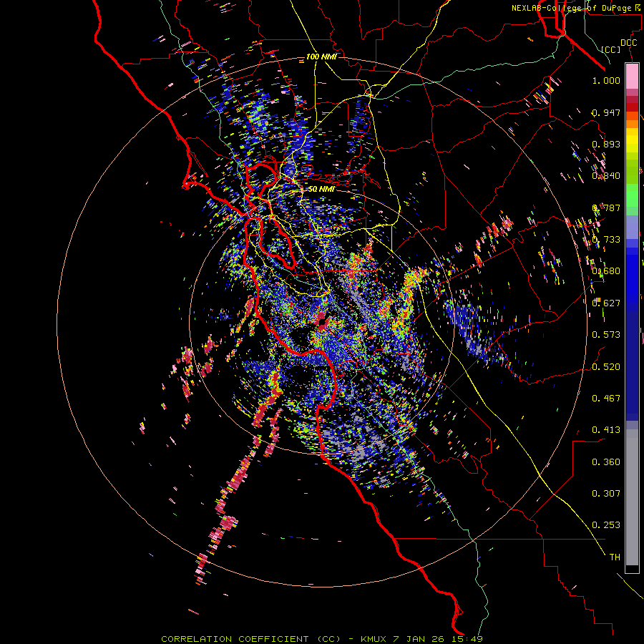
Task: Select the 0.893 scale value
Action: (x=606, y=144)
